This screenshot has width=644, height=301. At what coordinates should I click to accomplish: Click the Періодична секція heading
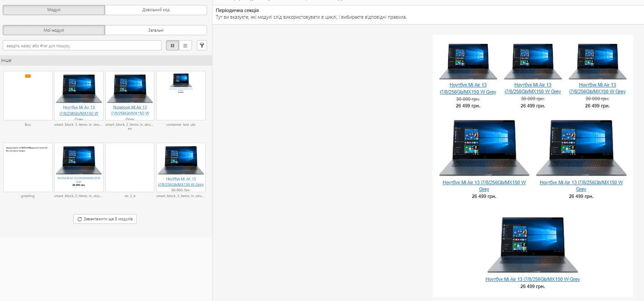(x=237, y=10)
